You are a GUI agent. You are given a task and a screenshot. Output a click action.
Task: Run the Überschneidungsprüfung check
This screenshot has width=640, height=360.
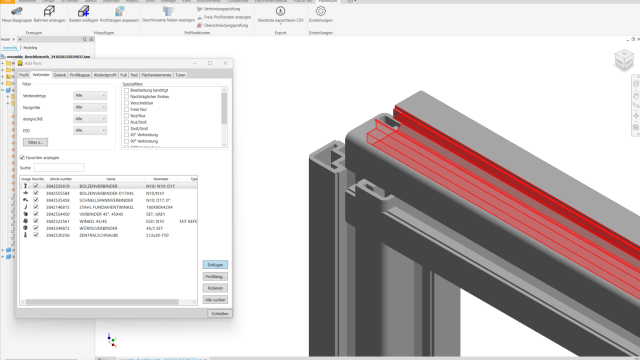click(222, 25)
